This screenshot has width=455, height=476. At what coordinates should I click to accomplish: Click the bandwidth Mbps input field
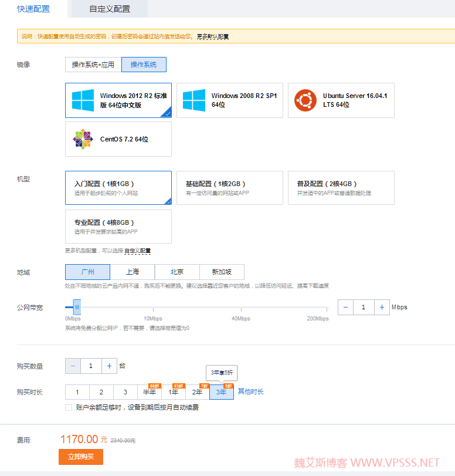(364, 307)
